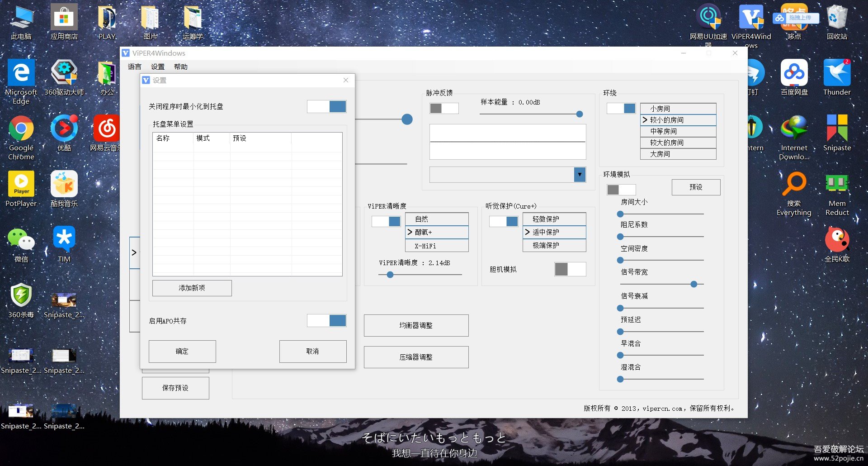This screenshot has height=466, width=868.
Task: Adjust the 阻尼系数 slider
Action: (620, 237)
